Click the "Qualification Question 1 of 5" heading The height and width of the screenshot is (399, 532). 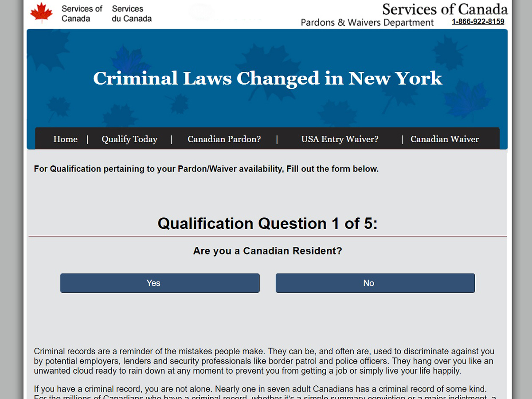click(x=267, y=223)
